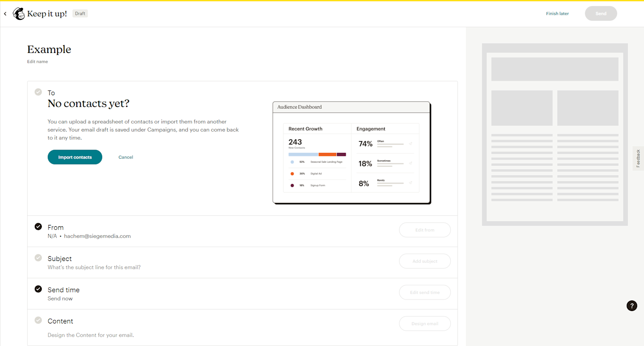
Task: Click the 18% Sometimes engagement value
Action: coord(365,164)
